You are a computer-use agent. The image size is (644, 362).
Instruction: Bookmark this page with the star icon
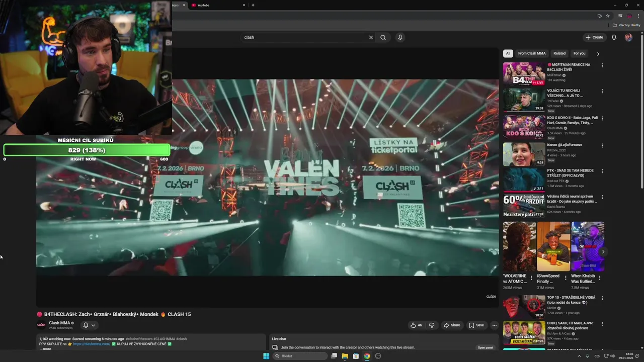click(x=608, y=16)
